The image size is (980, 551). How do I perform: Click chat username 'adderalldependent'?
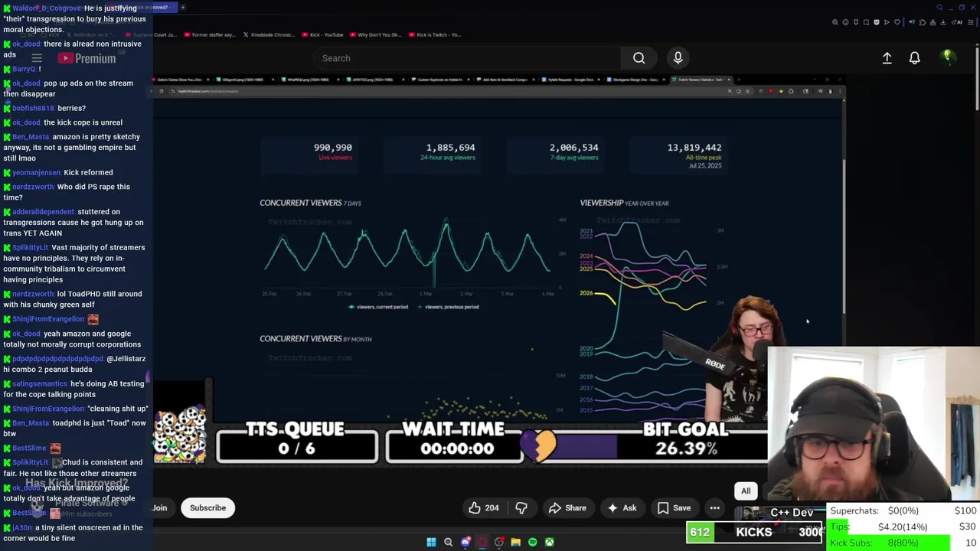coord(43,211)
